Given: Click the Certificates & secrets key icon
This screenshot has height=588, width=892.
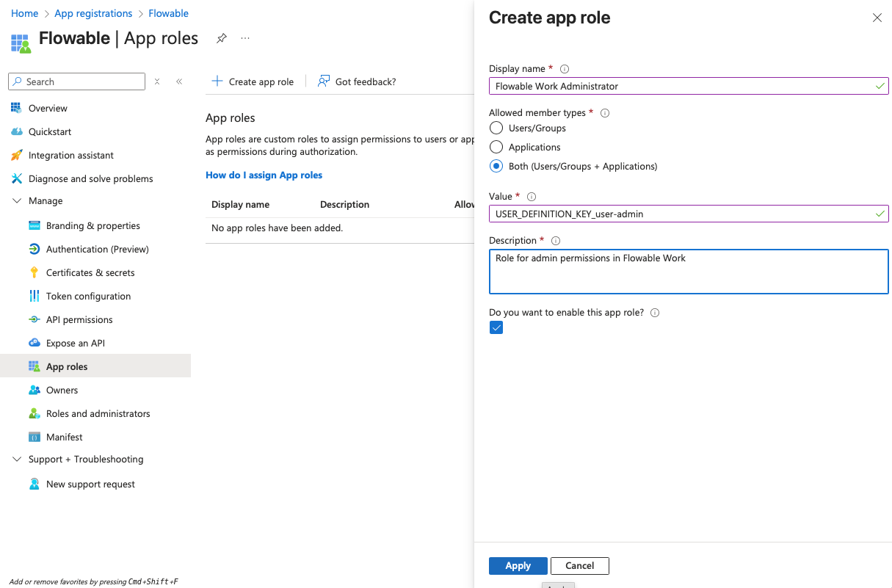Looking at the screenshot, I should point(34,272).
